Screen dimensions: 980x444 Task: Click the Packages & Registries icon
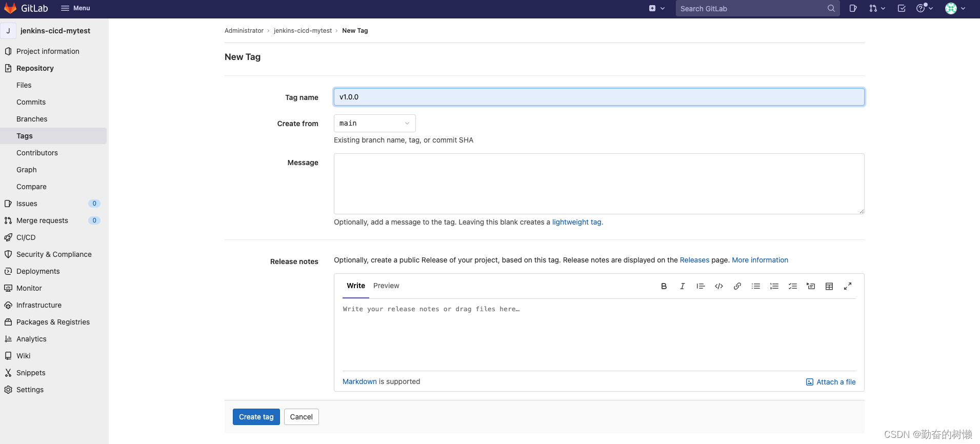8,322
